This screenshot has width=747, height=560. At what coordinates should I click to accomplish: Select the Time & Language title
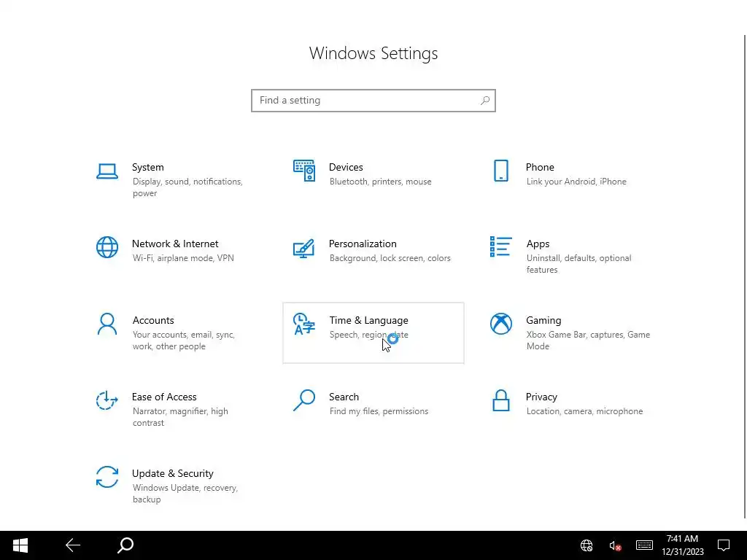tap(368, 321)
